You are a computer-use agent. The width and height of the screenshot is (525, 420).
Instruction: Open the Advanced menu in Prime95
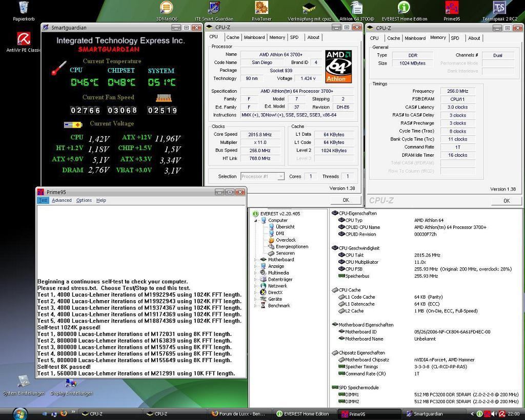coord(62,200)
